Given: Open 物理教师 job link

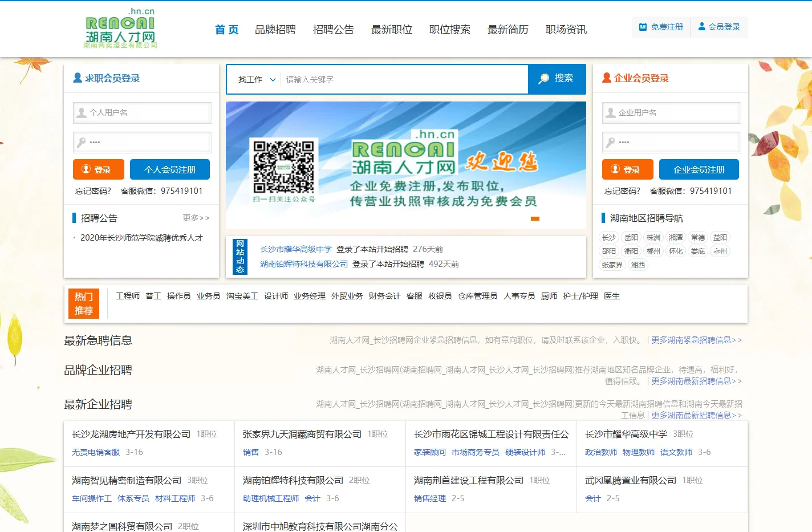Looking at the screenshot, I should coord(639,452).
